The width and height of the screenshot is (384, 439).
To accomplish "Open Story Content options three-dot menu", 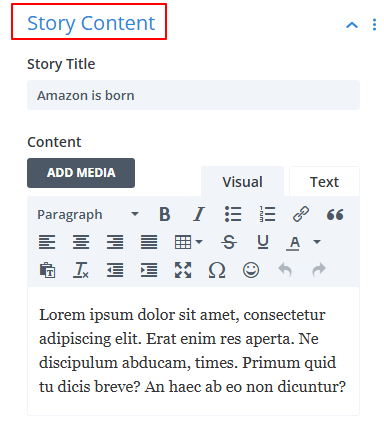I will coord(374,25).
